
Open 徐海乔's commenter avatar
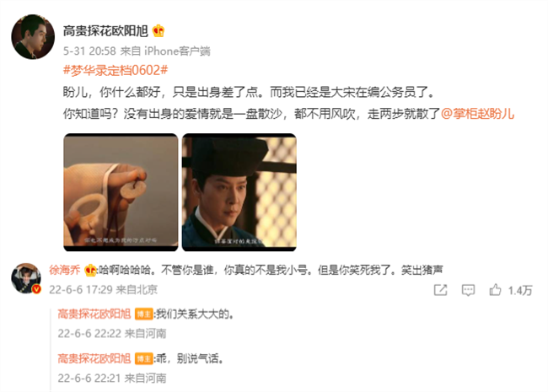26,278
